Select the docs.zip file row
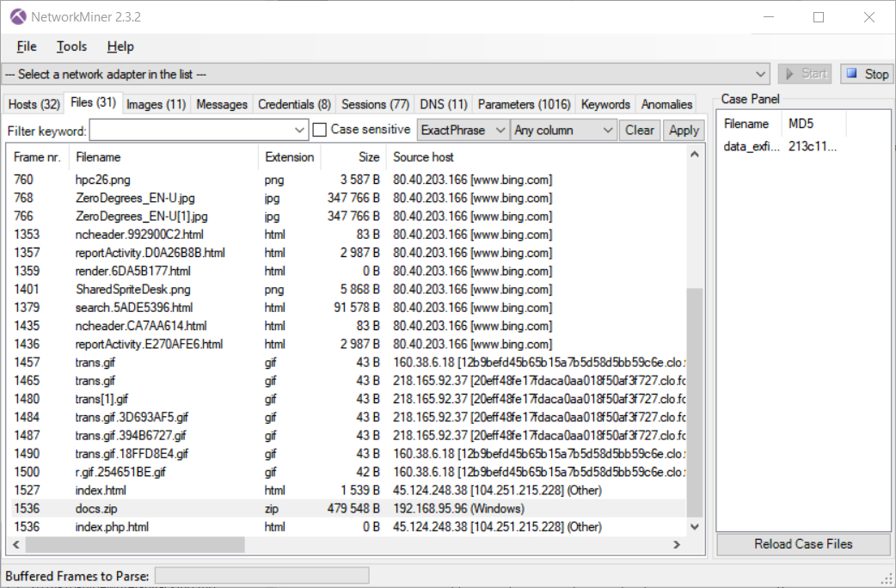Image resolution: width=896 pixels, height=588 pixels. click(x=347, y=509)
